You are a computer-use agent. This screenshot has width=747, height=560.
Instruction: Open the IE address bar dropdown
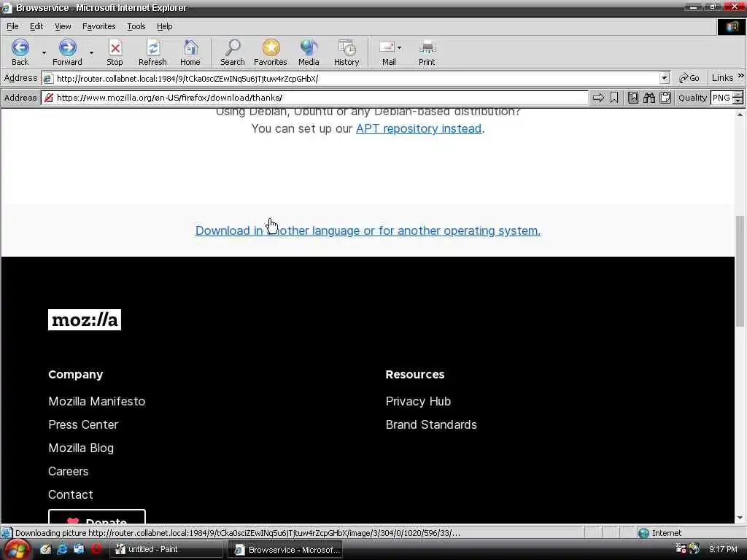click(664, 78)
